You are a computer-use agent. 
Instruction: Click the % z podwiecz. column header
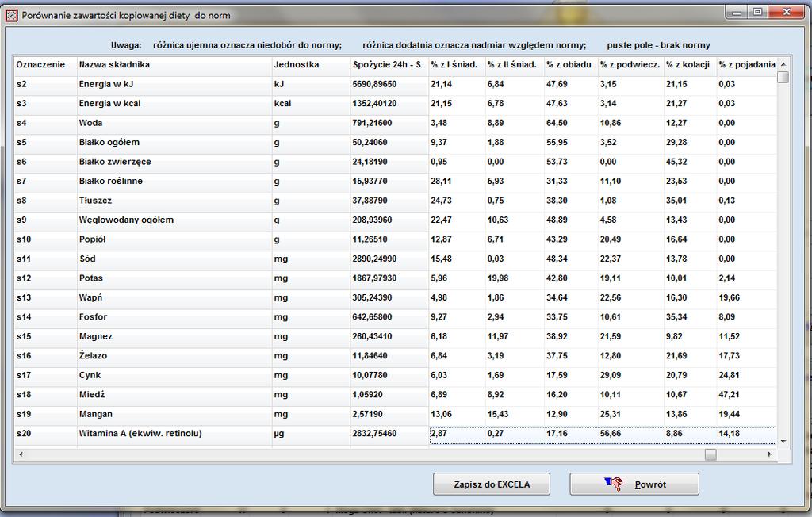(x=631, y=65)
